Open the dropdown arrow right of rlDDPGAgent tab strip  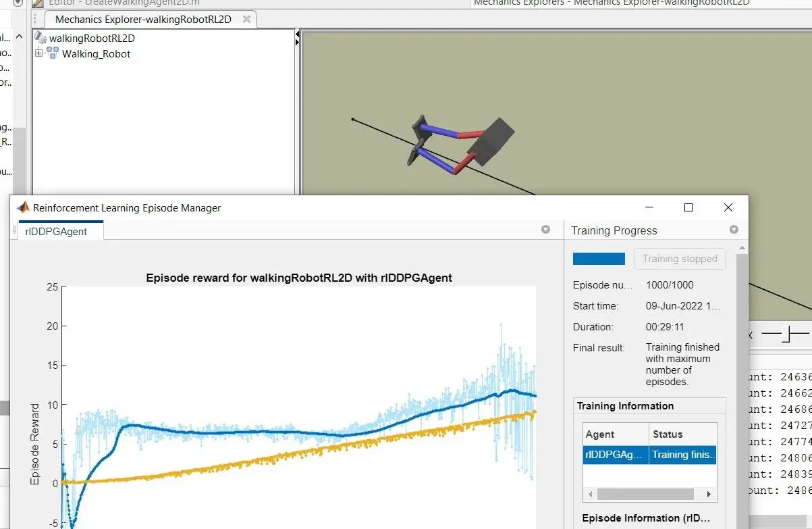click(545, 230)
